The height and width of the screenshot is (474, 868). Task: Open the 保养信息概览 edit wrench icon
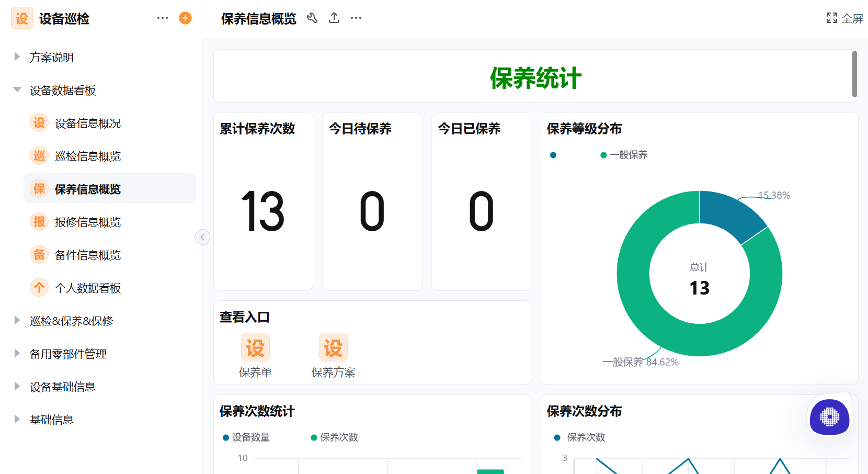click(x=312, y=18)
